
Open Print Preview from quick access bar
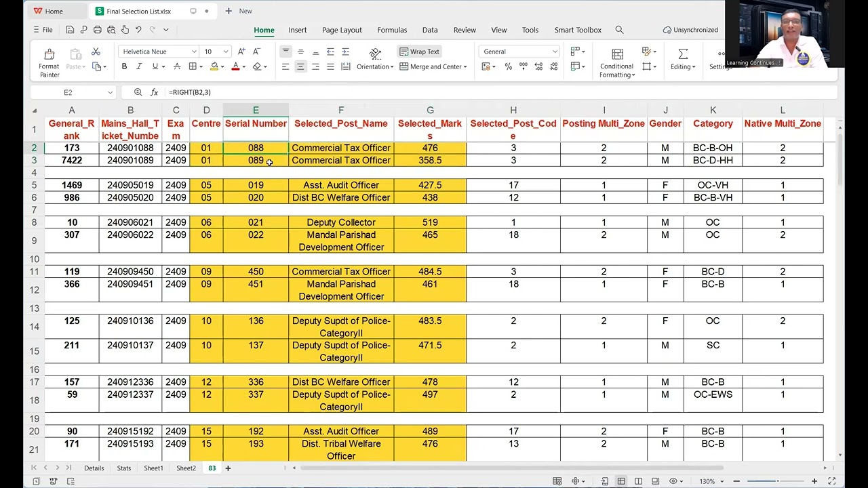point(111,30)
